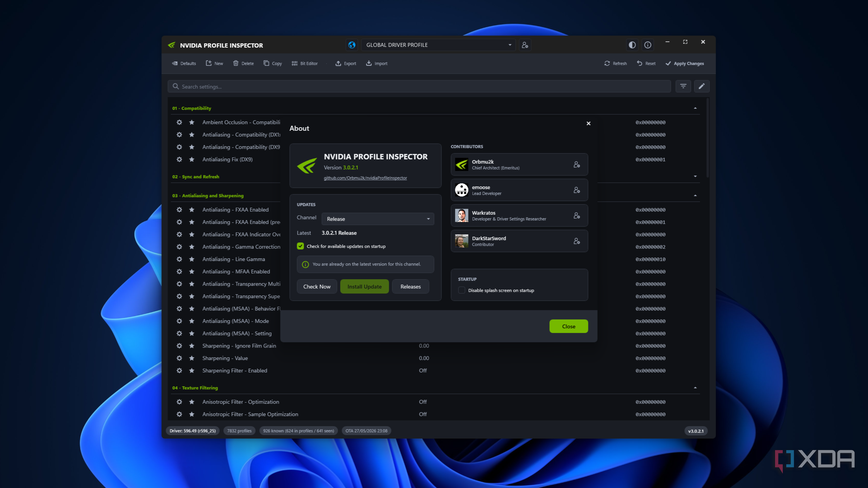
Task: Click Delete in the toolbar
Action: click(x=243, y=63)
